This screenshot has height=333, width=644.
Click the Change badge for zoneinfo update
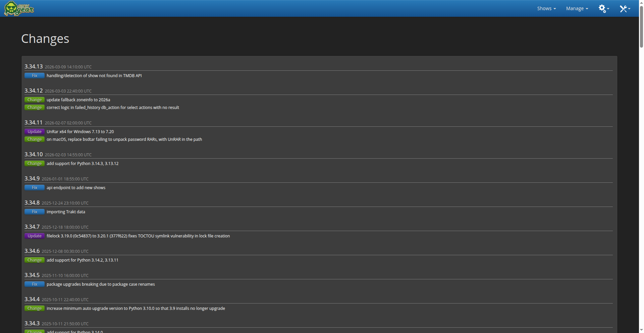tap(35, 100)
